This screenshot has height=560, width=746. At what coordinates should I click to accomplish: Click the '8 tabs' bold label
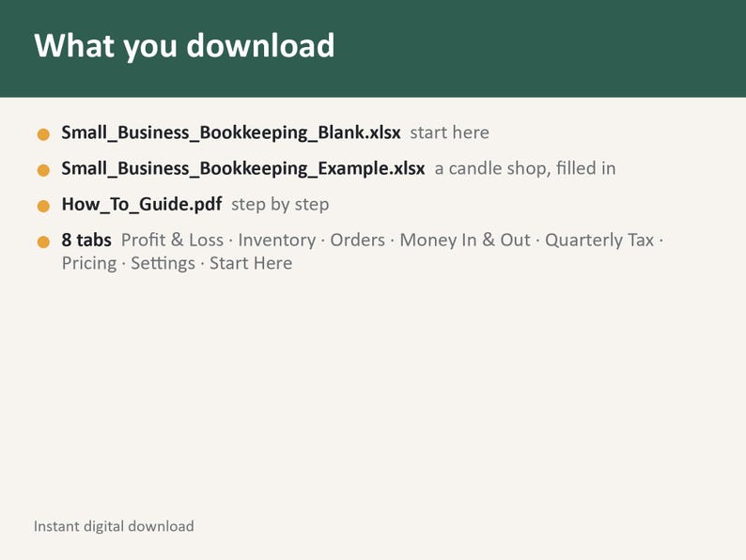tap(86, 241)
